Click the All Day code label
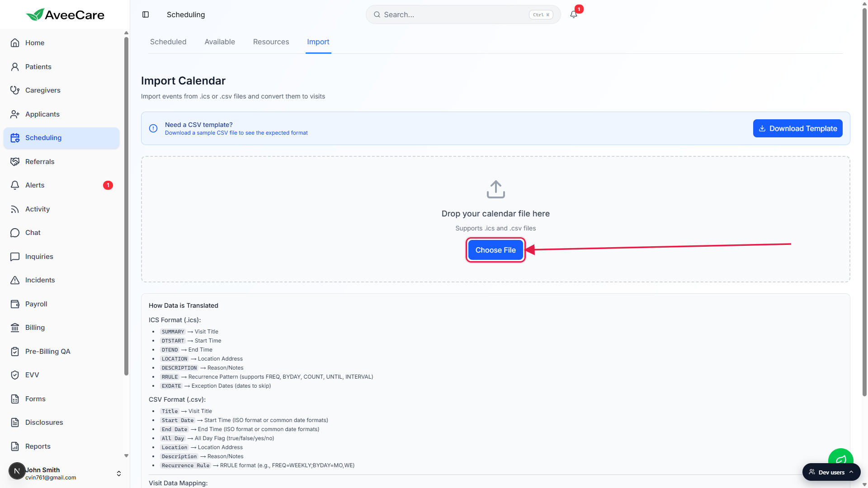Screen dimensions: 868x488 point(173,438)
